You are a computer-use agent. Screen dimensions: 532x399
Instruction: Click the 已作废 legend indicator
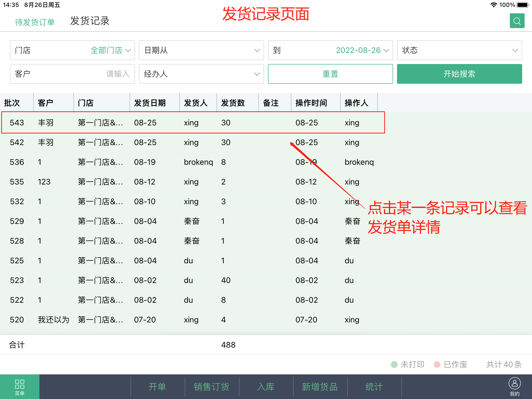click(450, 365)
